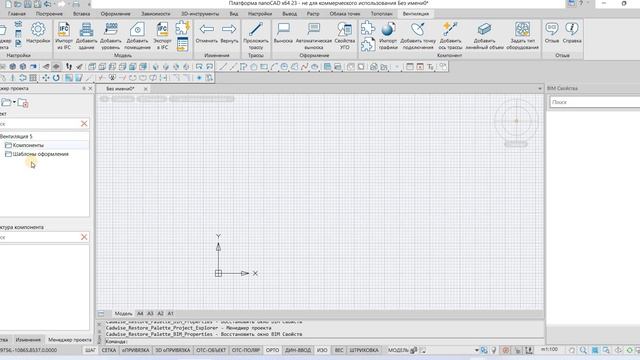Switch to Модель layout tab

(x=123, y=313)
